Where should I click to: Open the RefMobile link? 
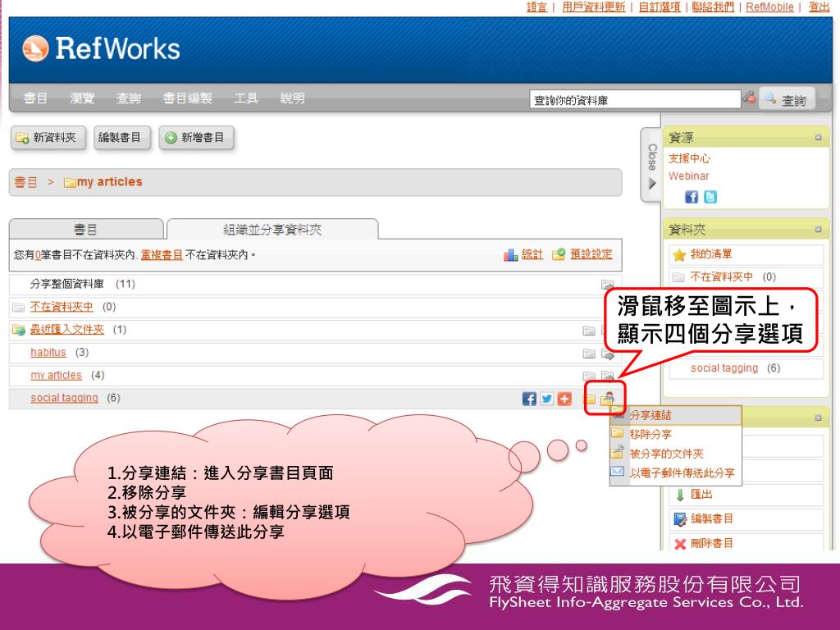769,7
